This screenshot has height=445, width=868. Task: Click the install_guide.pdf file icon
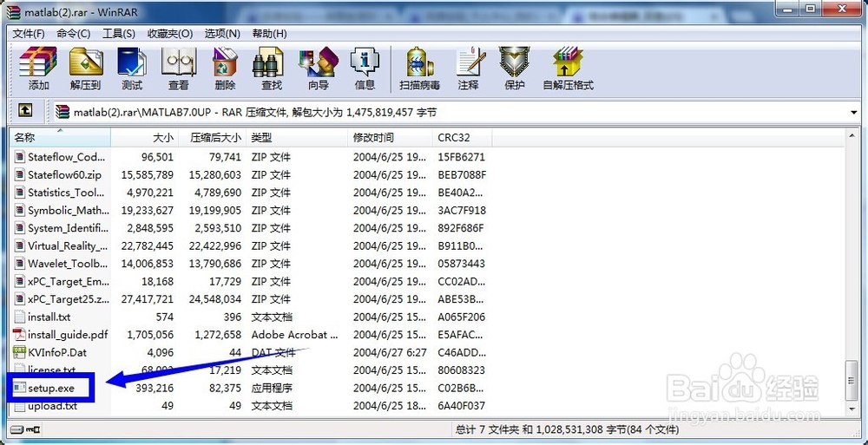pos(19,335)
